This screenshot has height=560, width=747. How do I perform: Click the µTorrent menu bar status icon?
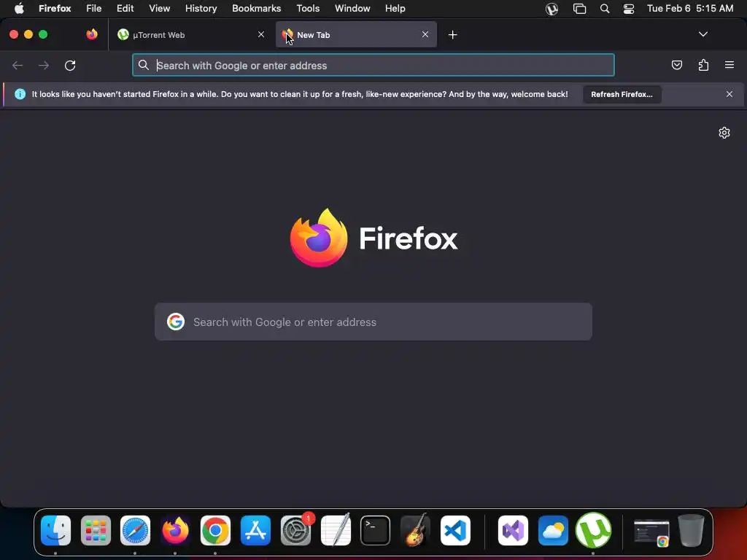[x=551, y=9]
